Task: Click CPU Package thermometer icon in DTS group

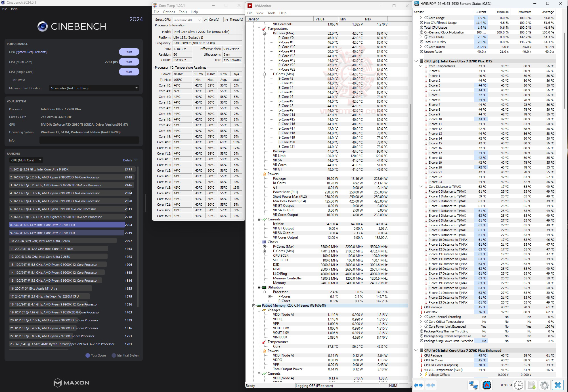Action: tap(422, 307)
